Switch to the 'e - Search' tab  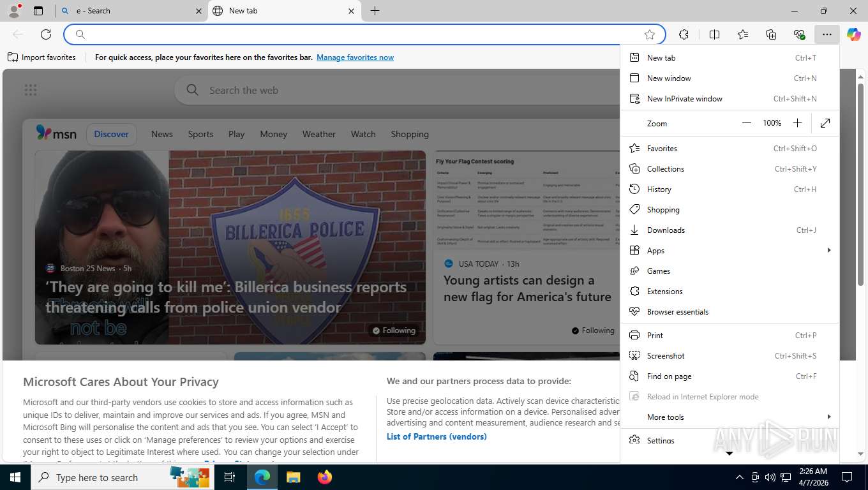131,11
